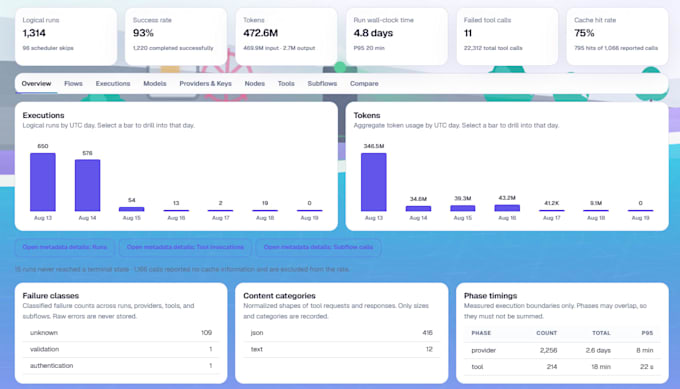Image resolution: width=680 pixels, height=389 pixels.
Task: Click the '1,220 completed successfully' text
Action: click(173, 48)
